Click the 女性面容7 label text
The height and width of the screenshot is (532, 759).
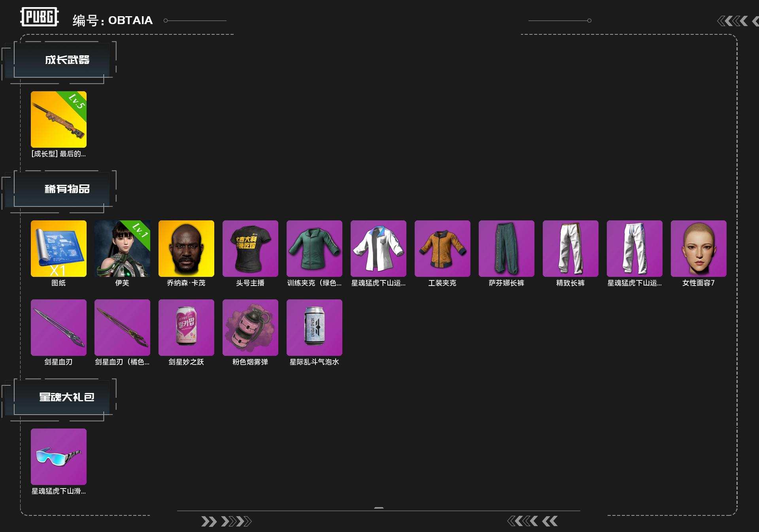tap(699, 283)
